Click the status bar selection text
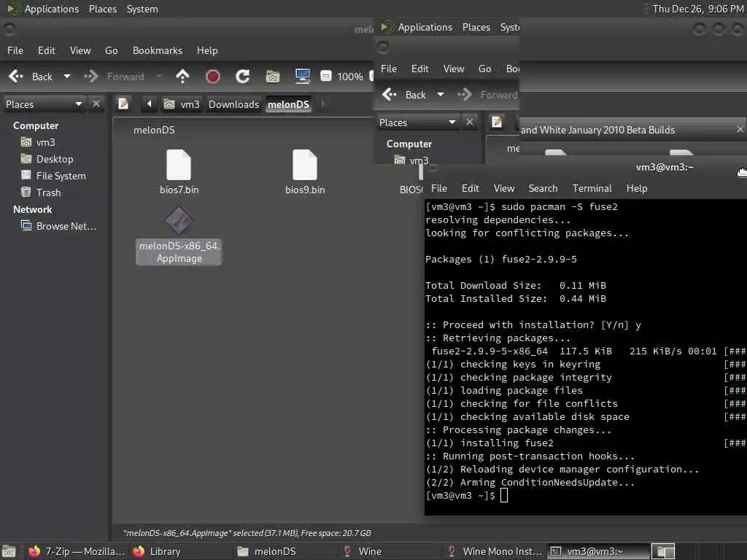 pos(247,533)
